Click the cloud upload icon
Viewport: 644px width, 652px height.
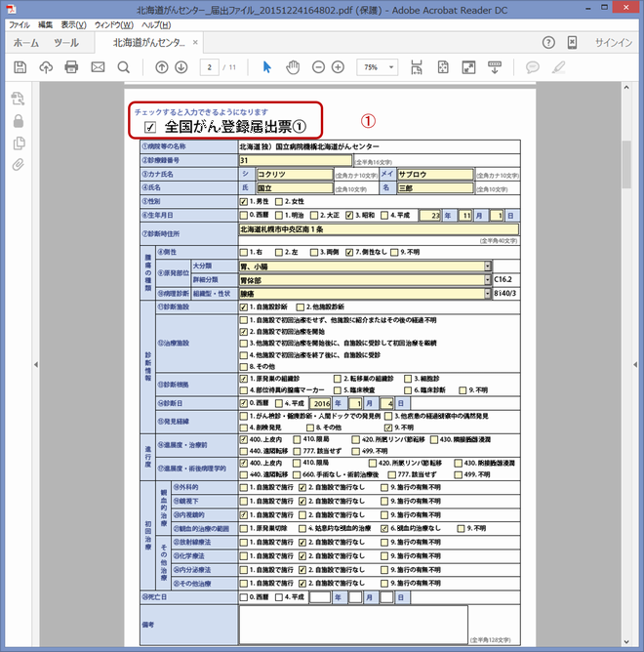pyautogui.click(x=46, y=67)
